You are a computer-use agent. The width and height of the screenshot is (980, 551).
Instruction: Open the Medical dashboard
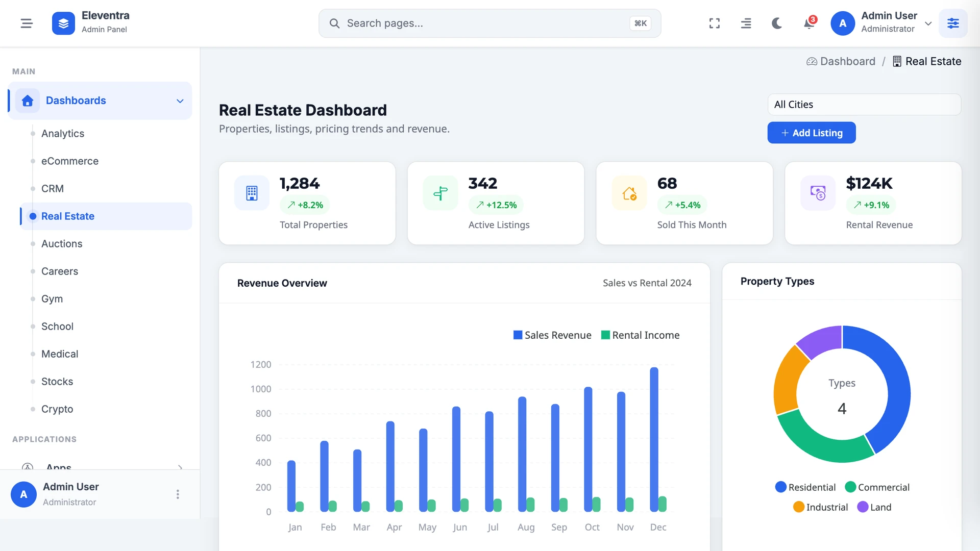point(60,354)
